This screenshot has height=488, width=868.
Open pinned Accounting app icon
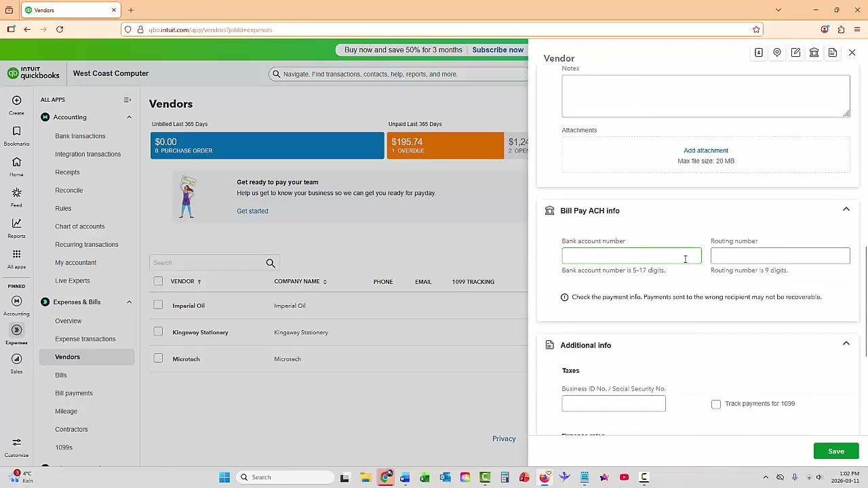pyautogui.click(x=16, y=301)
